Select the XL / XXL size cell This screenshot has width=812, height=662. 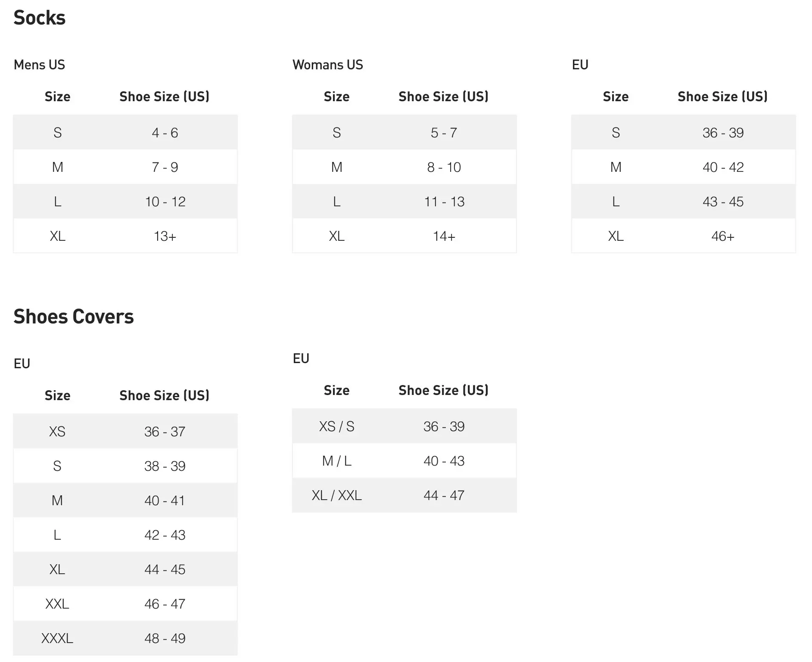pyautogui.click(x=337, y=495)
